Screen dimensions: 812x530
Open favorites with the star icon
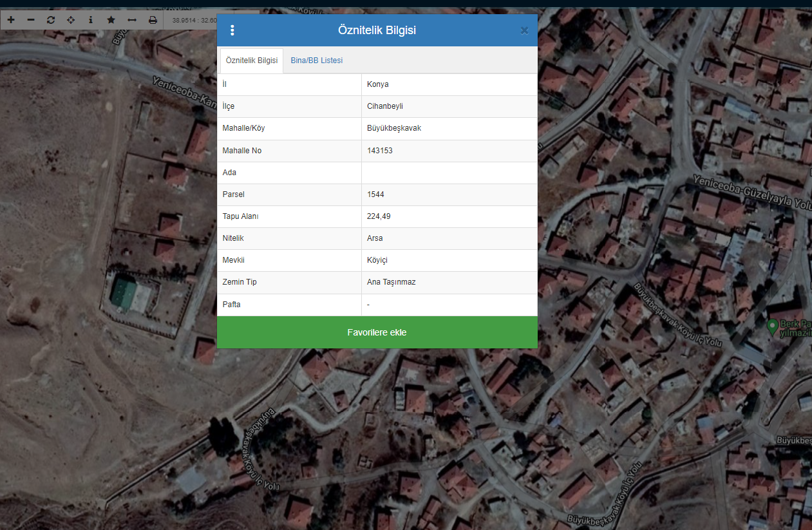(111, 20)
